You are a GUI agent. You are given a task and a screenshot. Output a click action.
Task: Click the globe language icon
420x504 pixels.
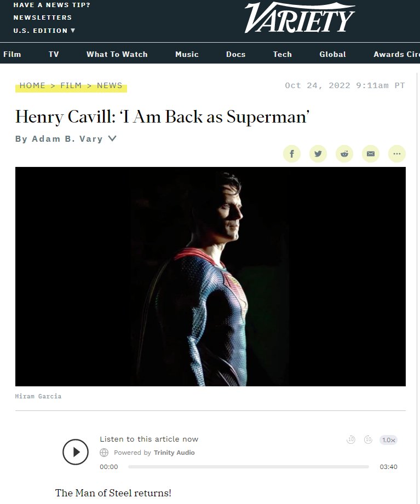[104, 453]
